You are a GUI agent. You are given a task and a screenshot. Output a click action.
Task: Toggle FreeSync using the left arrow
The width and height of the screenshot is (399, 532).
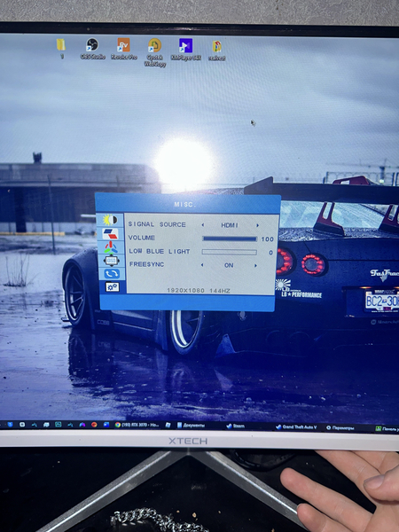(202, 265)
